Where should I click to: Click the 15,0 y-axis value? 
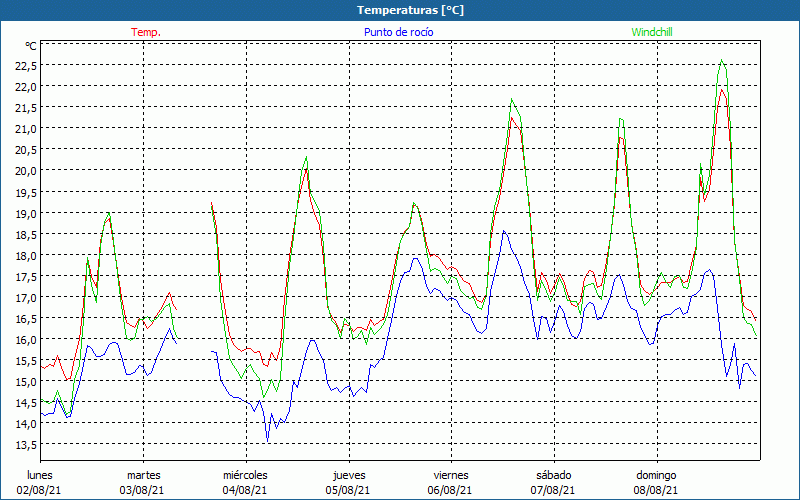coord(26,382)
